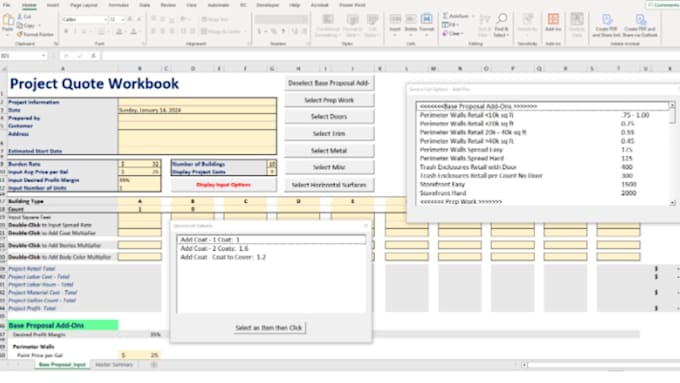Viewport: 680px width, 383px height.
Task: Click the Add-Ons list scroll down arrow
Action: tap(672, 203)
